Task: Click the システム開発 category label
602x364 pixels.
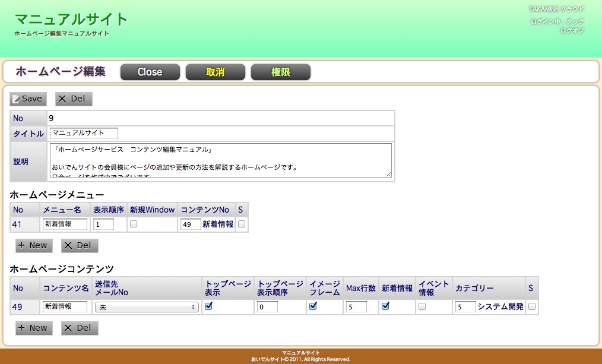Action: point(500,307)
